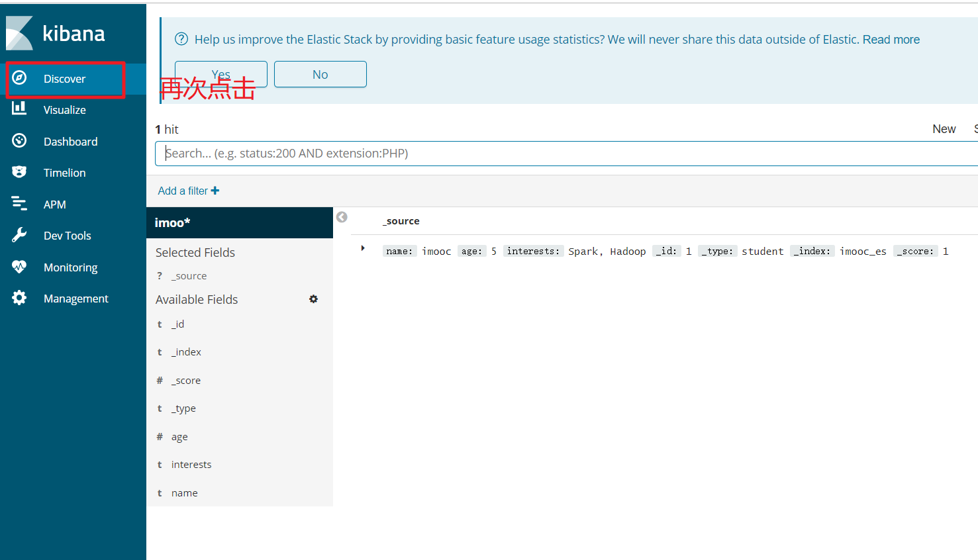Click the imooc_es value in the document
The image size is (978, 560).
pyautogui.click(x=863, y=252)
